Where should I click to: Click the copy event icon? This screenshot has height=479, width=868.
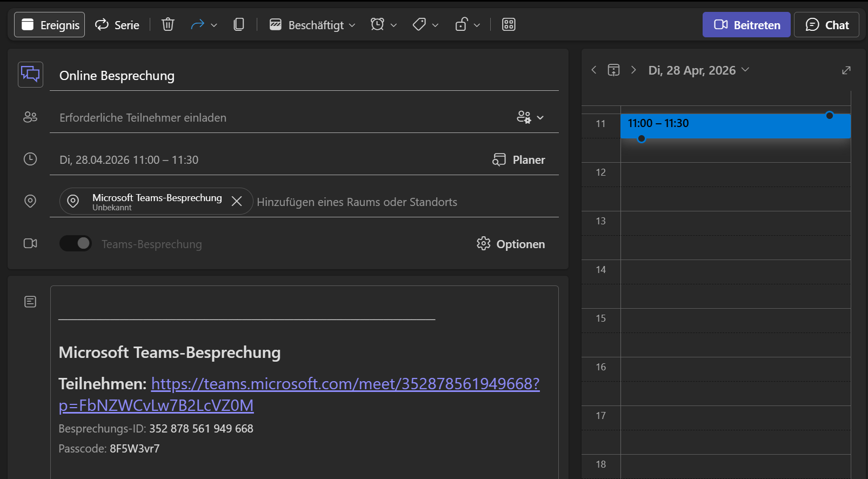click(x=238, y=24)
